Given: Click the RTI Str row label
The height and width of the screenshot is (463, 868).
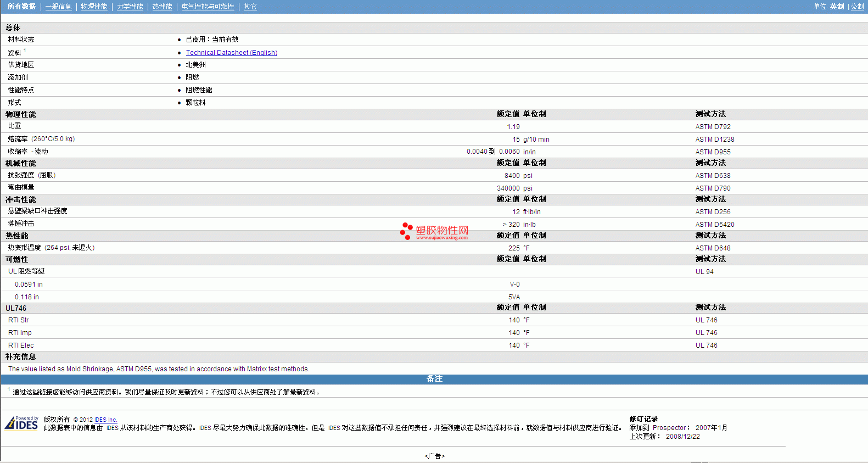Looking at the screenshot, I should [18, 320].
